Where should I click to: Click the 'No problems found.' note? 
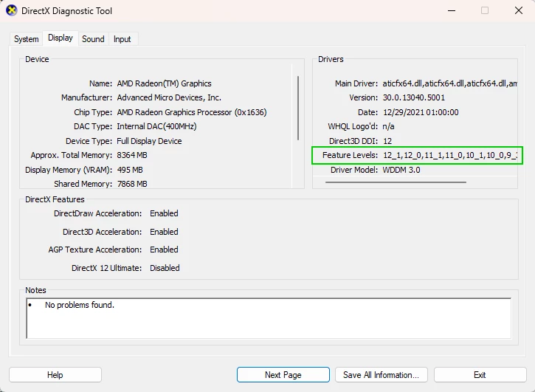pos(80,305)
